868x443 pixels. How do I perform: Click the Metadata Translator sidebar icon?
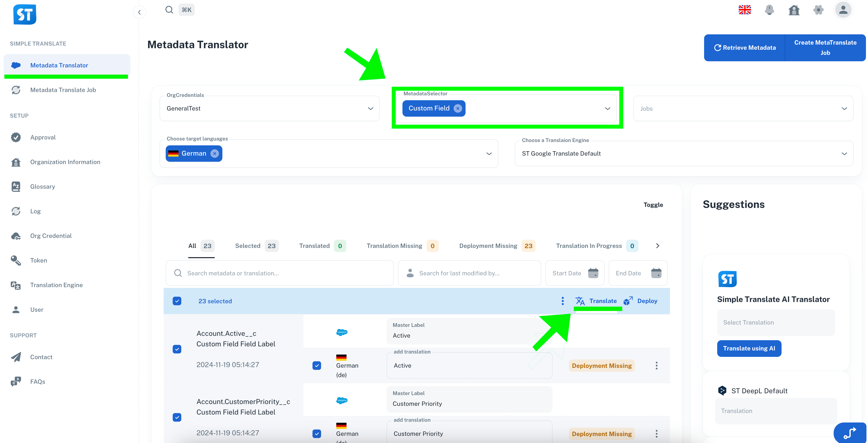[x=16, y=65]
